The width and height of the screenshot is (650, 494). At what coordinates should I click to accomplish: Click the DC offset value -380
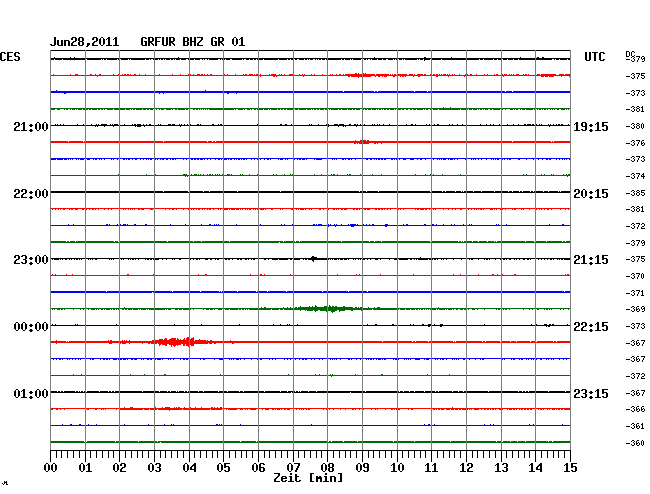635,126
